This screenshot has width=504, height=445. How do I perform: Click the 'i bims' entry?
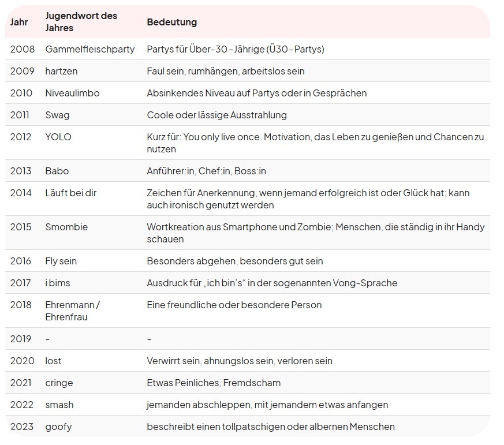tap(58, 283)
